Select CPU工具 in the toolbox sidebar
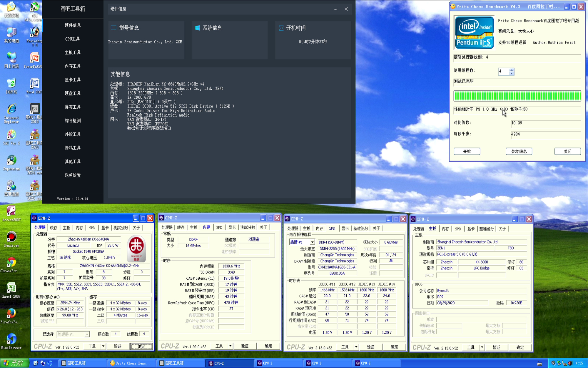 point(73,39)
